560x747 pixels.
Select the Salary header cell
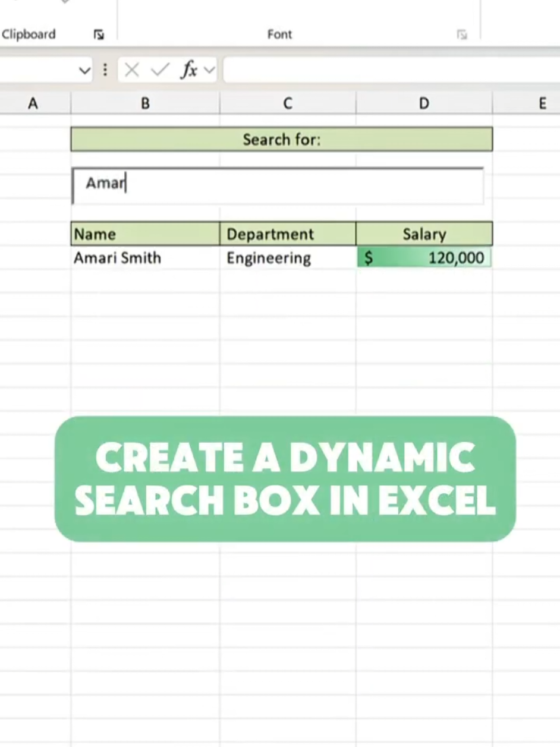[x=424, y=234]
